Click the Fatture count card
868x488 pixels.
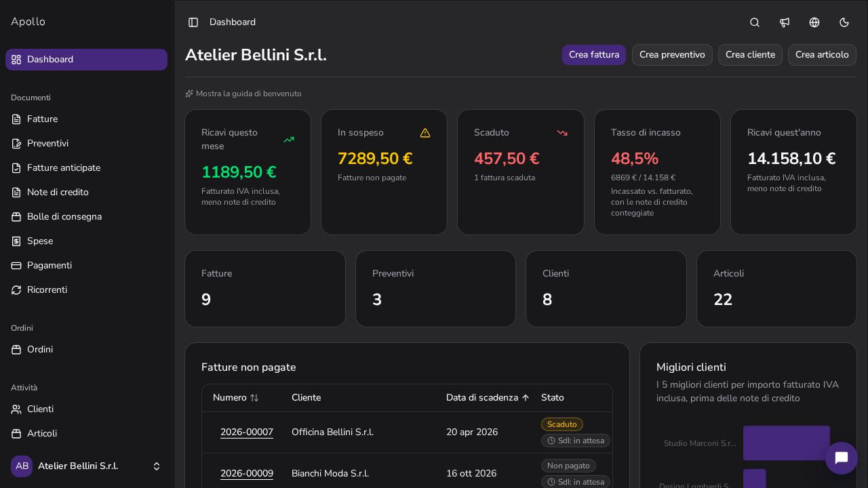[265, 289]
